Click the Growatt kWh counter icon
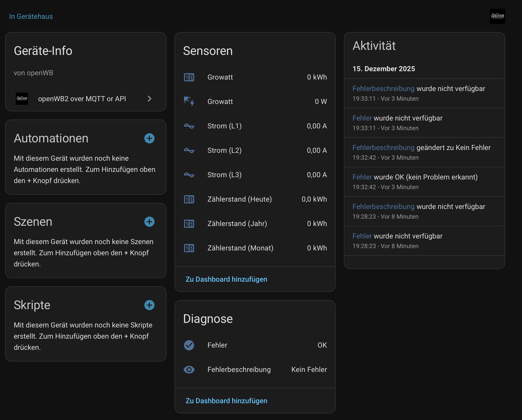 (x=189, y=77)
